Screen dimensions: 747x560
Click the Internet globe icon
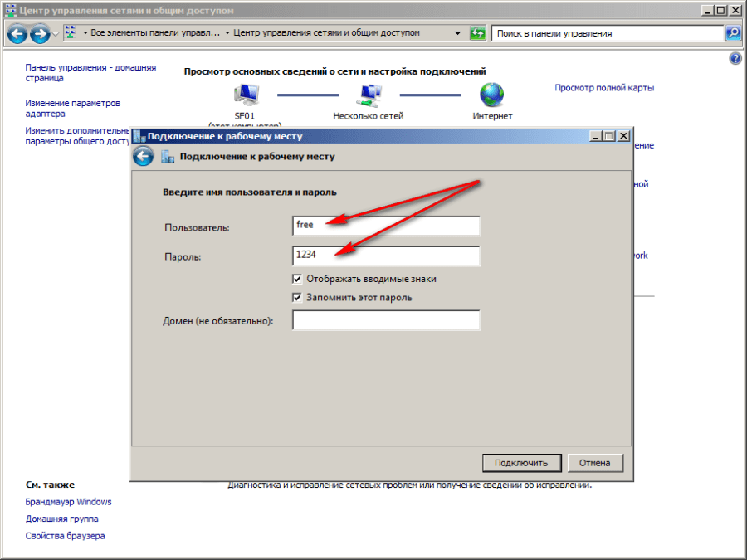click(492, 94)
